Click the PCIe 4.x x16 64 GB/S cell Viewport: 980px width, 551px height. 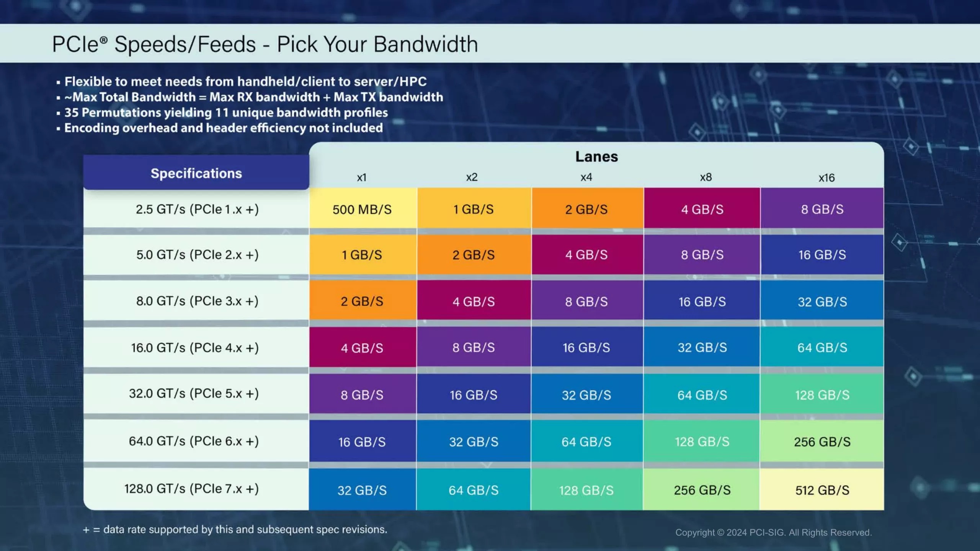(x=822, y=348)
